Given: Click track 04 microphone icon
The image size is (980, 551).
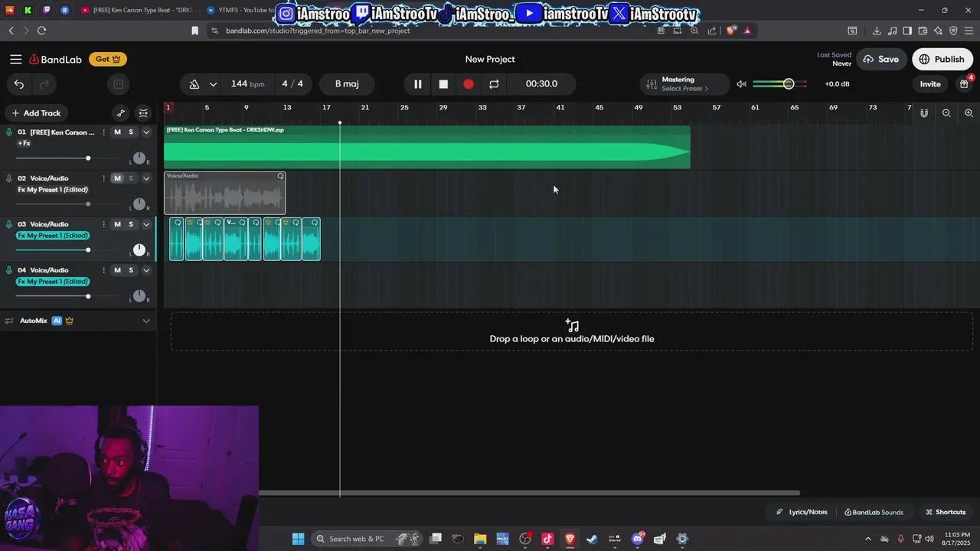Looking at the screenshot, I should (x=9, y=270).
